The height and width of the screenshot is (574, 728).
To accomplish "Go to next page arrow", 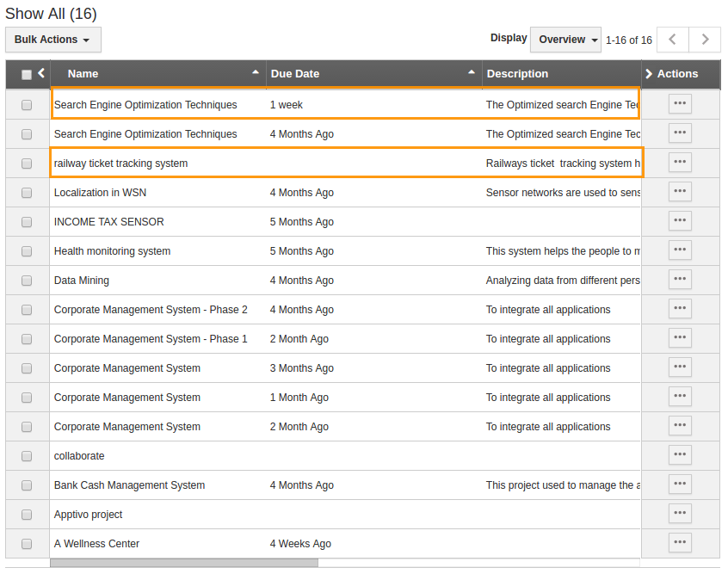I will tap(705, 40).
